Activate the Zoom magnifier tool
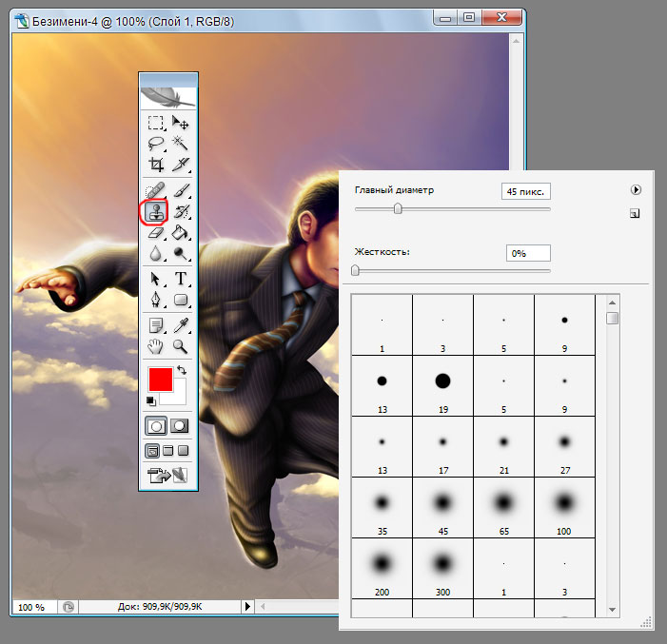 tap(181, 346)
